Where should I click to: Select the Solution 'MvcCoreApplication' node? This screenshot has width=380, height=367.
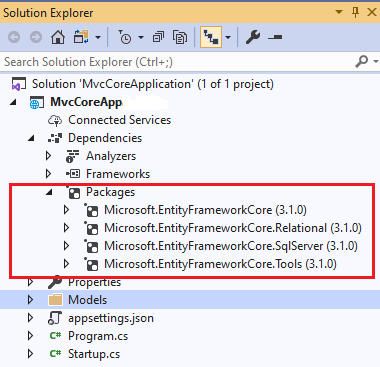coord(153,84)
